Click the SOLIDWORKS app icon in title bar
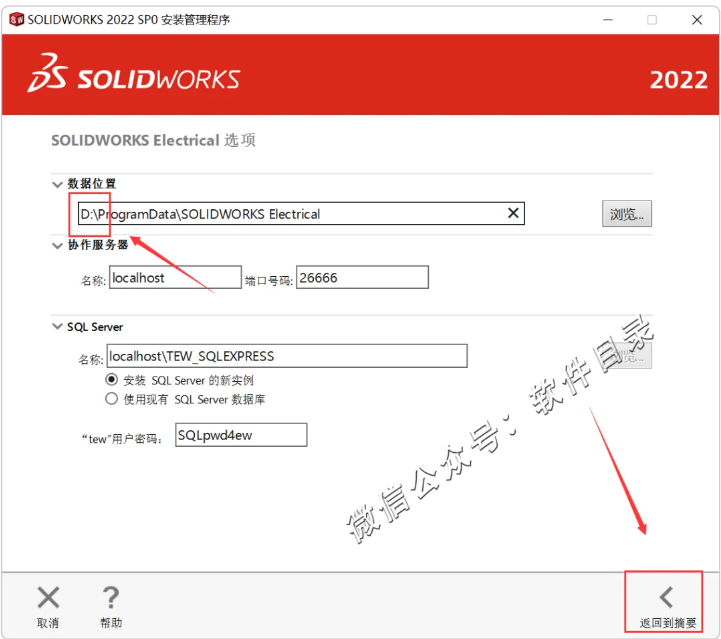The height and width of the screenshot is (639, 721). (17, 19)
